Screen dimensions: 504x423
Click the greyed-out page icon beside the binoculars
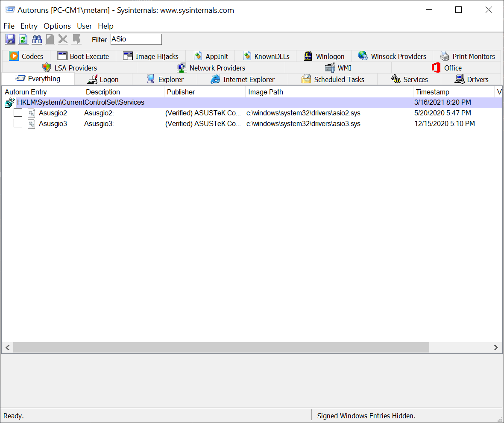point(50,39)
